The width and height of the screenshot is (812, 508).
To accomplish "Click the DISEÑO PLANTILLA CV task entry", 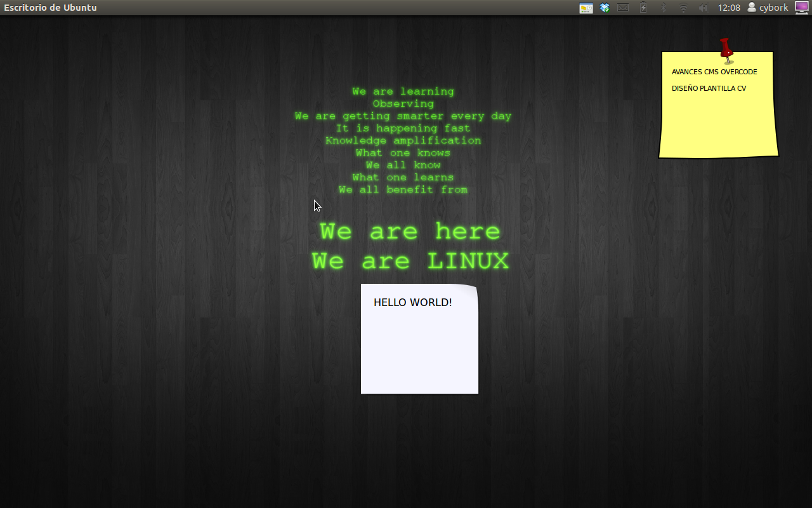I will pos(709,88).
